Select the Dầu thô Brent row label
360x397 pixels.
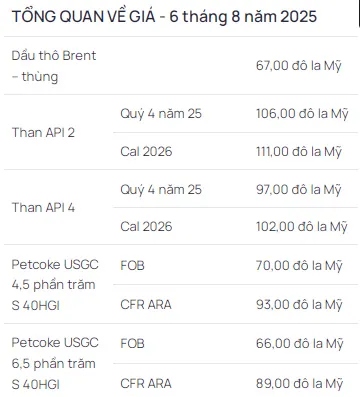pyautogui.click(x=54, y=66)
